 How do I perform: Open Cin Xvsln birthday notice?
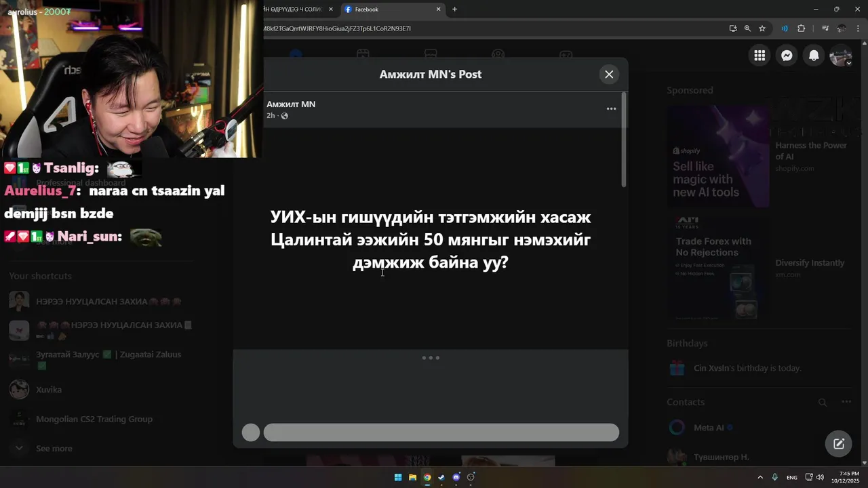tap(747, 368)
